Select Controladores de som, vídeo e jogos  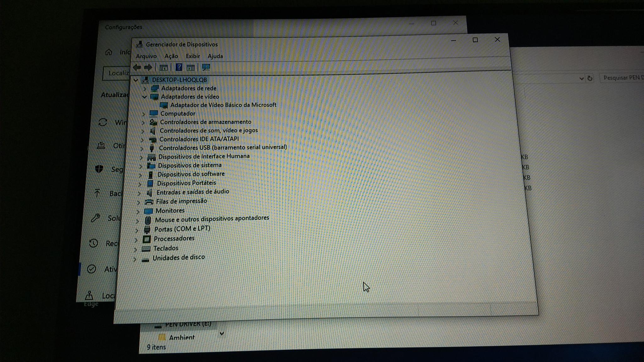point(208,130)
